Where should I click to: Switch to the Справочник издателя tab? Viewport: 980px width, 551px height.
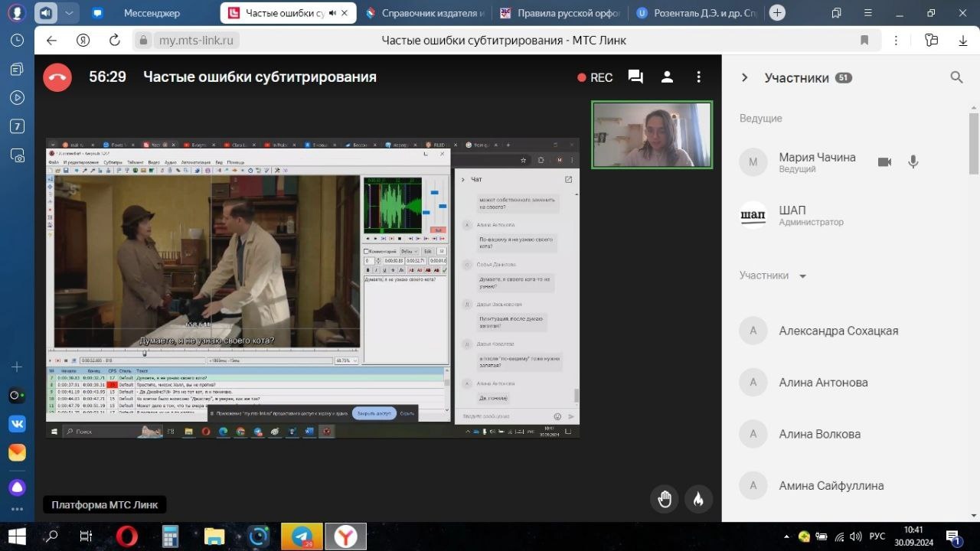pos(426,13)
